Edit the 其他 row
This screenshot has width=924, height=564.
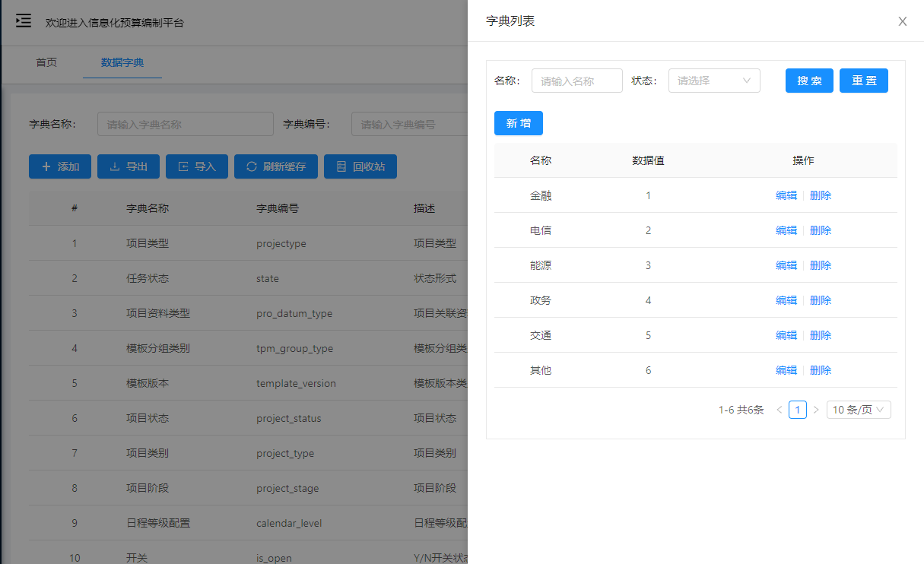(x=786, y=370)
